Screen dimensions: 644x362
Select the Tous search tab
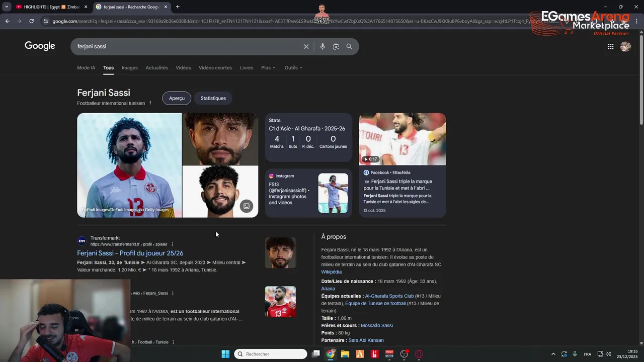tap(108, 68)
